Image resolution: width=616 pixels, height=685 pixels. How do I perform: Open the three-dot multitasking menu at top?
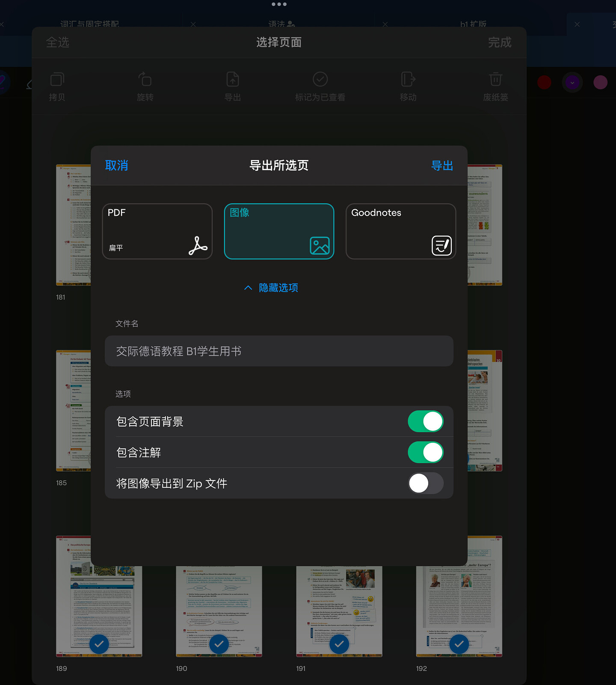pyautogui.click(x=279, y=4)
